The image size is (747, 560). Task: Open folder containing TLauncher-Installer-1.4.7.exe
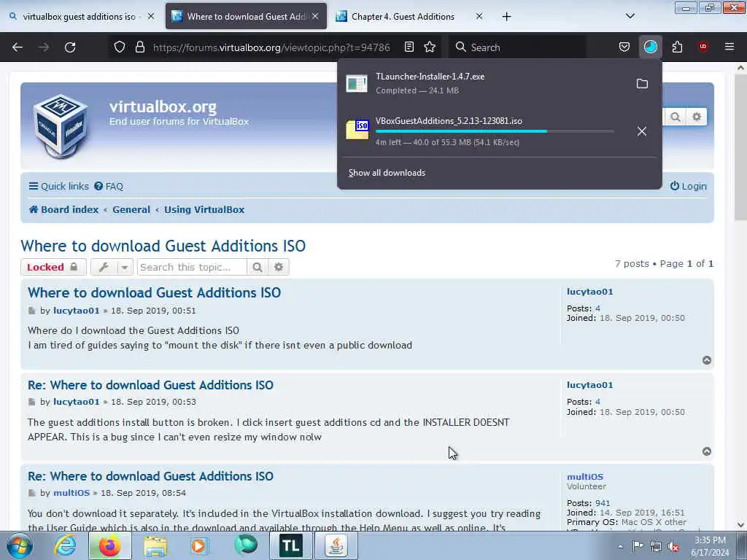pos(642,84)
